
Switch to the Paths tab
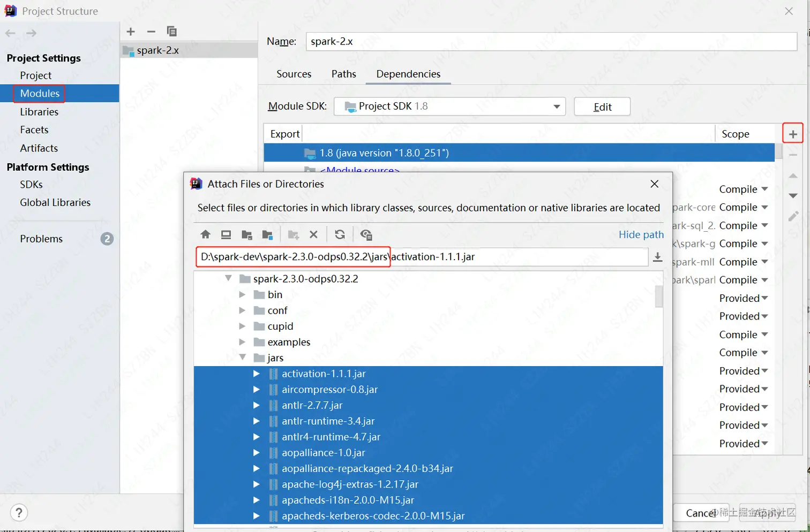(343, 74)
